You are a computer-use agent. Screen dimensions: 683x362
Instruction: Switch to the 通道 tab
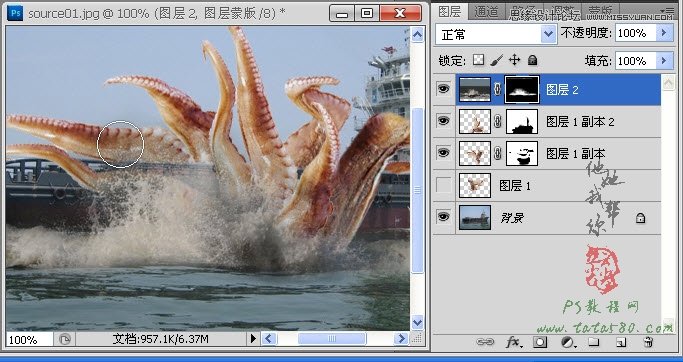(x=486, y=12)
